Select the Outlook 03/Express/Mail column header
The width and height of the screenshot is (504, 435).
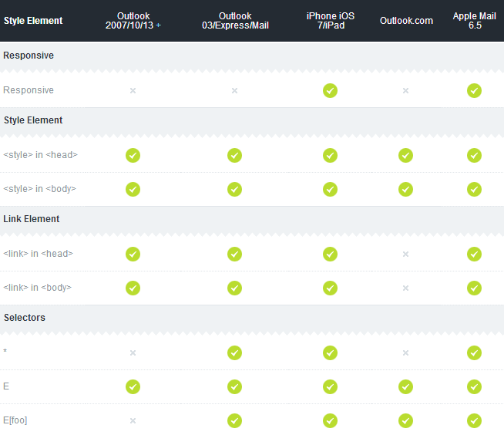pyautogui.click(x=235, y=21)
